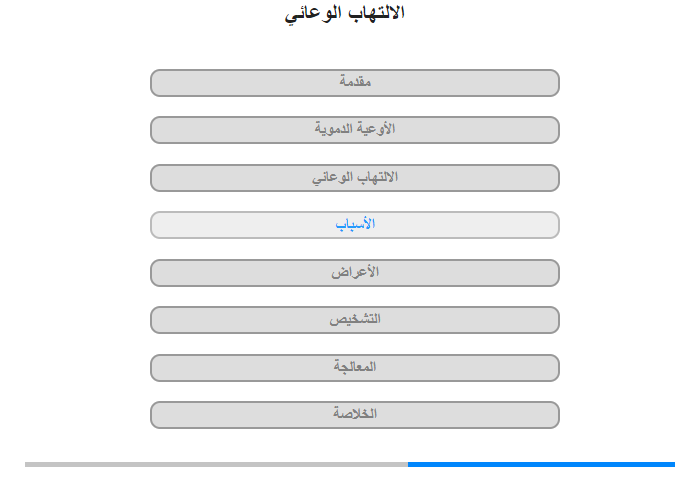
Task: Select the blue الأسباب text link
Action: 355,224
